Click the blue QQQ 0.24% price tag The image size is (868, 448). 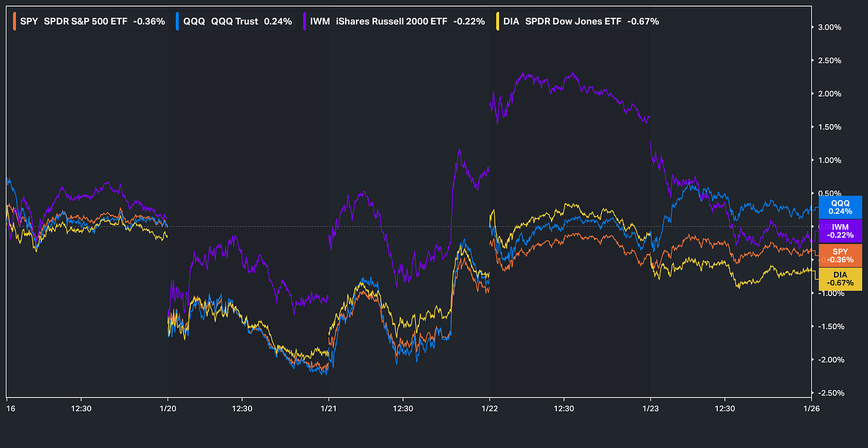pyautogui.click(x=840, y=207)
